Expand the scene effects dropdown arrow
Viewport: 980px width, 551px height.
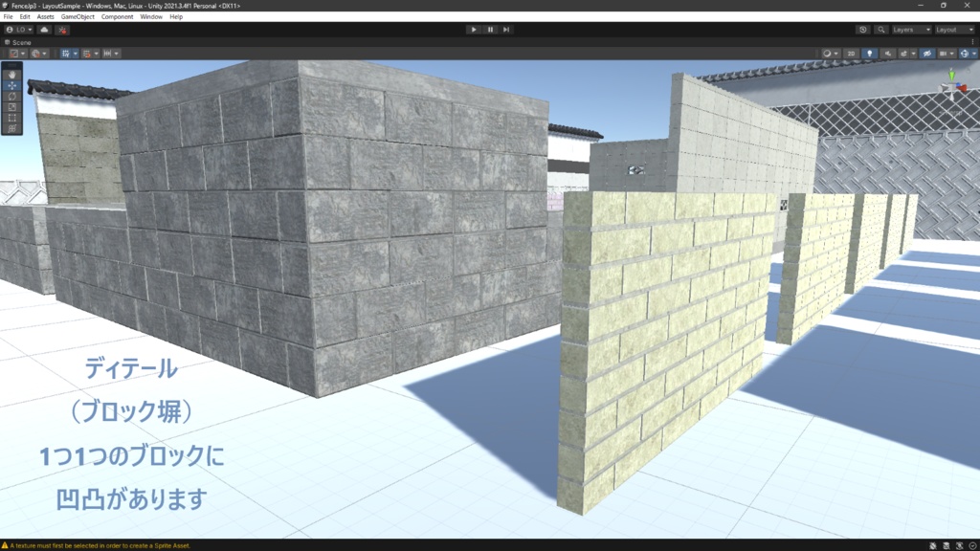coord(913,54)
